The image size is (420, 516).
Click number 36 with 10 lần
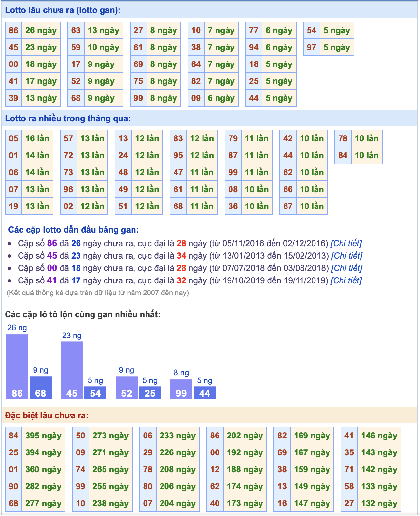coord(233,206)
